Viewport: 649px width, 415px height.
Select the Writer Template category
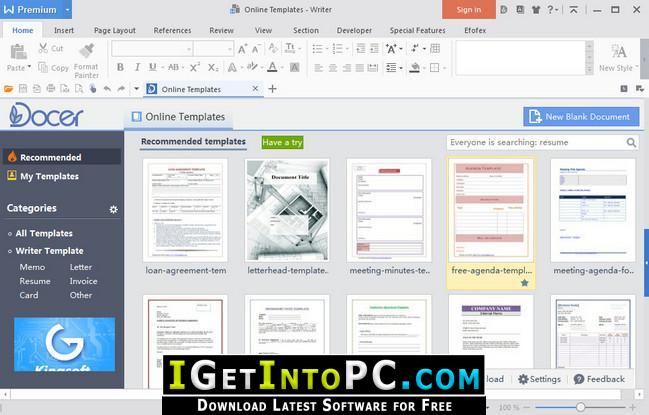[49, 251]
